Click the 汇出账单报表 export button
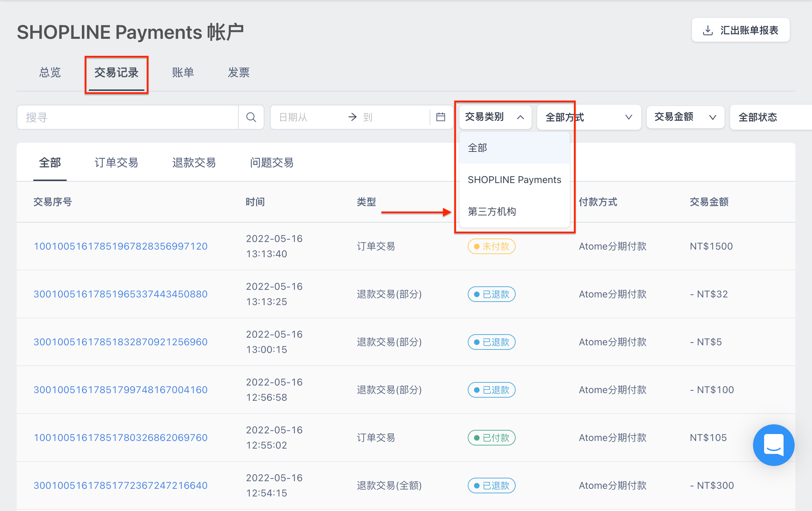The width and height of the screenshot is (812, 511). [x=741, y=30]
